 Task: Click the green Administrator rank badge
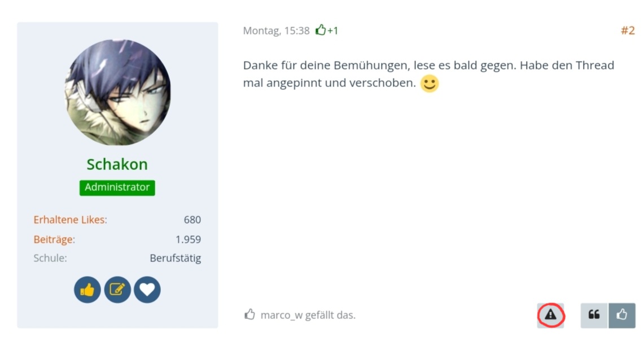(117, 187)
